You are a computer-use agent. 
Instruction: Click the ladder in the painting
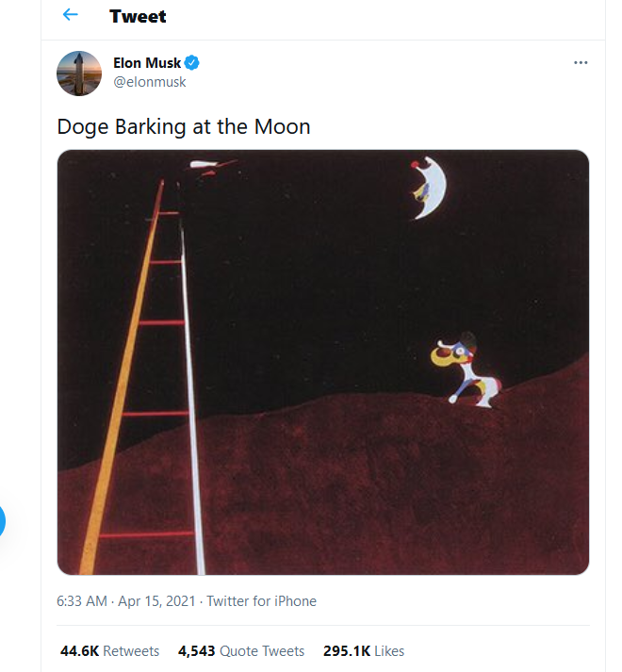tap(151, 377)
